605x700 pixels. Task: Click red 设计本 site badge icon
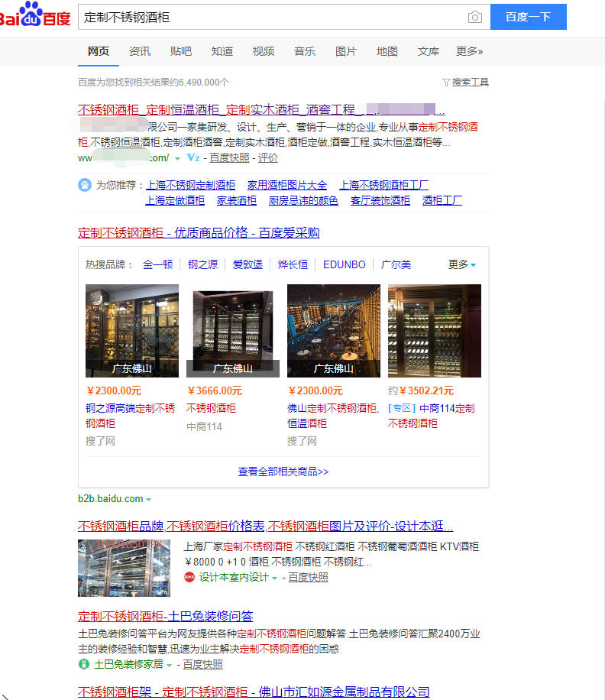pyautogui.click(x=189, y=577)
